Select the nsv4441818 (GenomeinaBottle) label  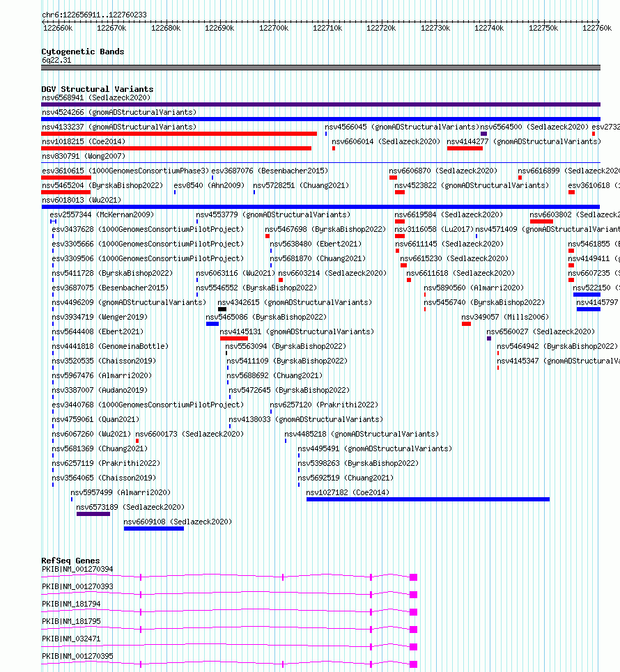pyautogui.click(x=110, y=346)
